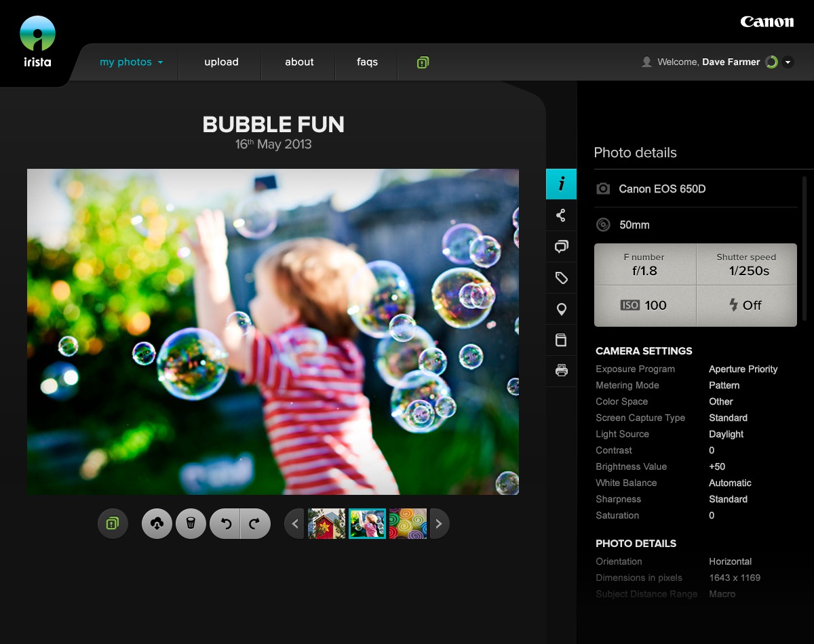Viewport: 814px width, 644px height.
Task: Click the main bubble fun photo
Action: [273, 331]
